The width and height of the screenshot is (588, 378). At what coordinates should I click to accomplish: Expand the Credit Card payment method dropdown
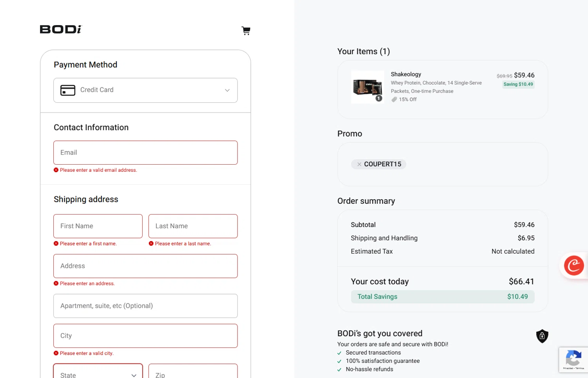pyautogui.click(x=145, y=90)
